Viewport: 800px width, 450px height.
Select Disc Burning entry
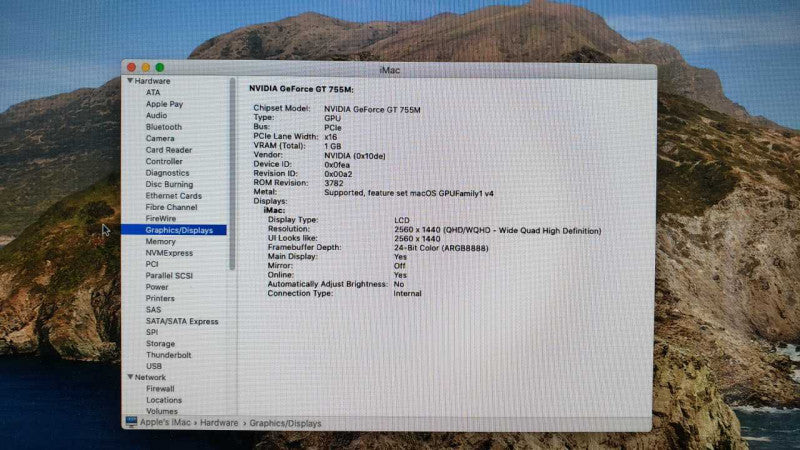pos(169,184)
